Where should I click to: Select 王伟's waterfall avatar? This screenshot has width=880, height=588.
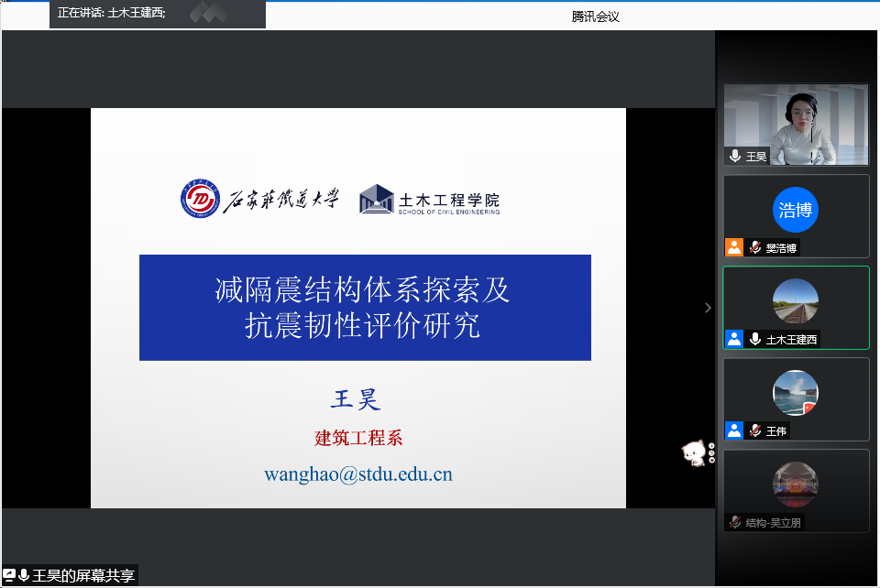[x=795, y=393]
